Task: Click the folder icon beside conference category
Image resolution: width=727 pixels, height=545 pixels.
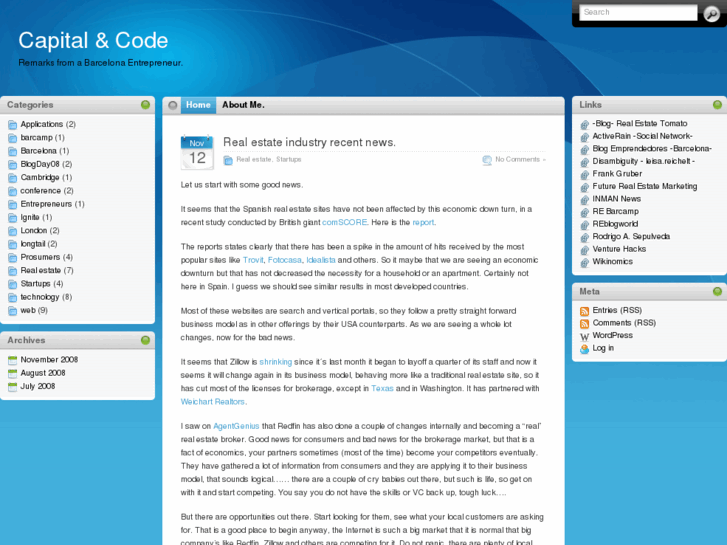Action: [x=13, y=191]
